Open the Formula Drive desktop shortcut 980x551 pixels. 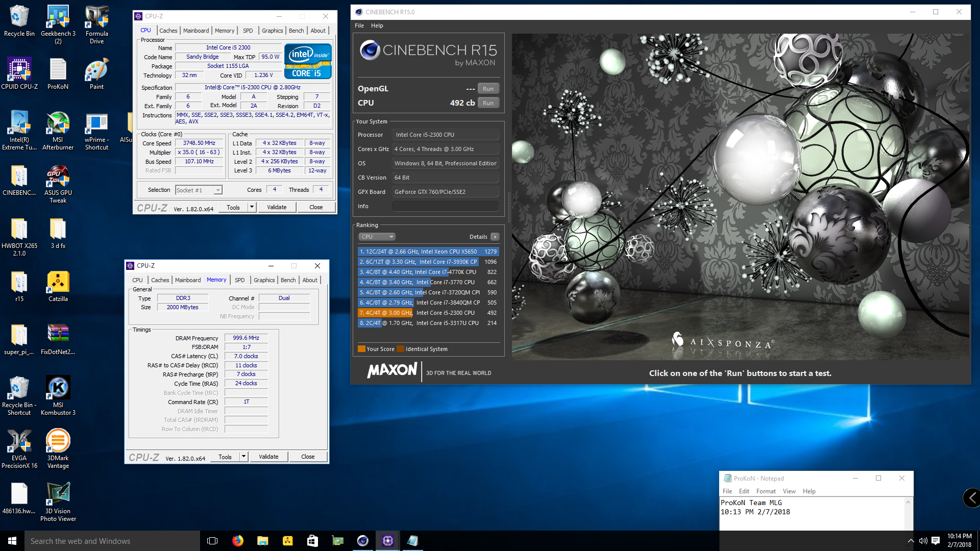point(96,24)
